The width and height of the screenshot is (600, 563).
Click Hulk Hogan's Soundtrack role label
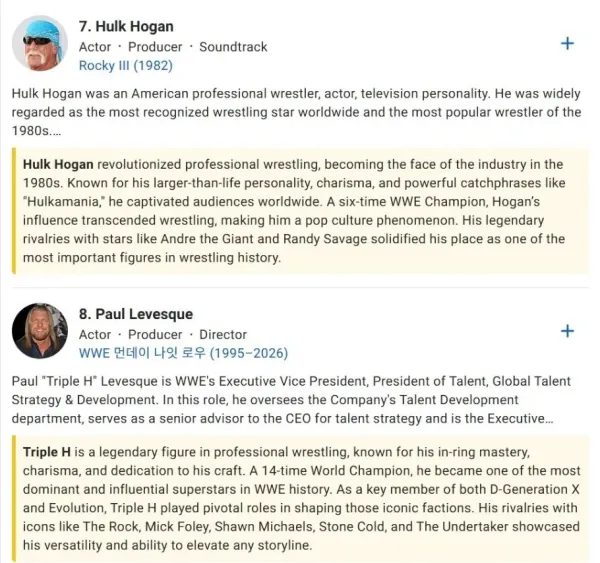click(233, 47)
